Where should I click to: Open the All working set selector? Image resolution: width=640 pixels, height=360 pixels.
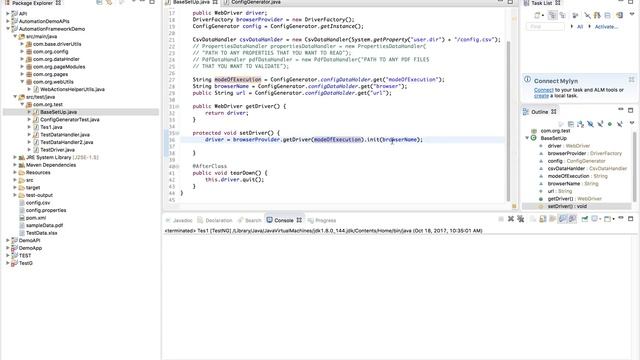pyautogui.click(x=580, y=27)
